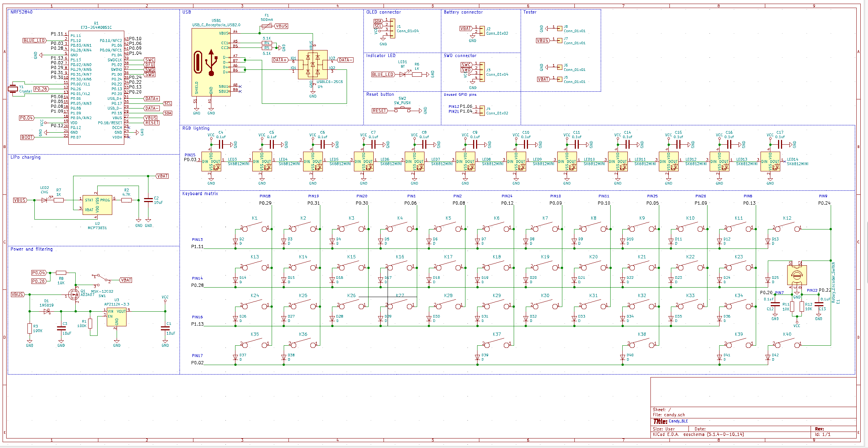The height and width of the screenshot is (448, 868).
Task: Select the SW2 SW_PUSH button symbol
Action: [402, 110]
